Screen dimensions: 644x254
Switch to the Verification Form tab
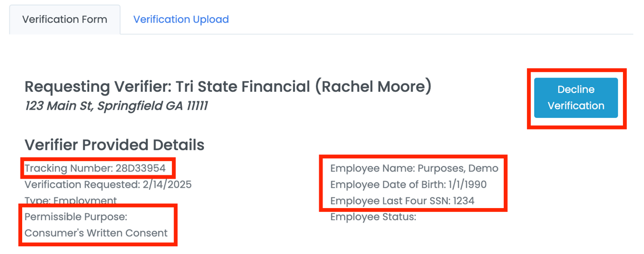click(65, 19)
